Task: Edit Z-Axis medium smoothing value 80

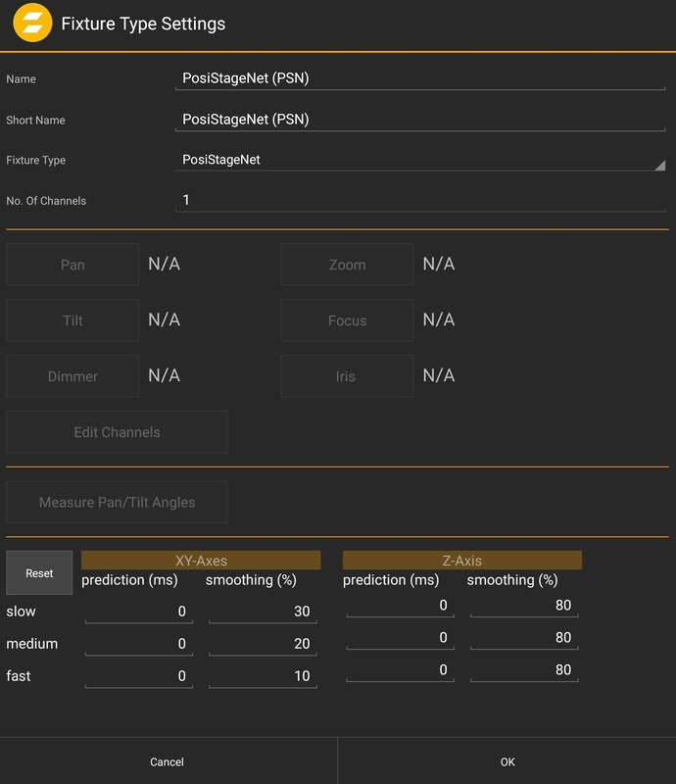Action: coord(524,638)
